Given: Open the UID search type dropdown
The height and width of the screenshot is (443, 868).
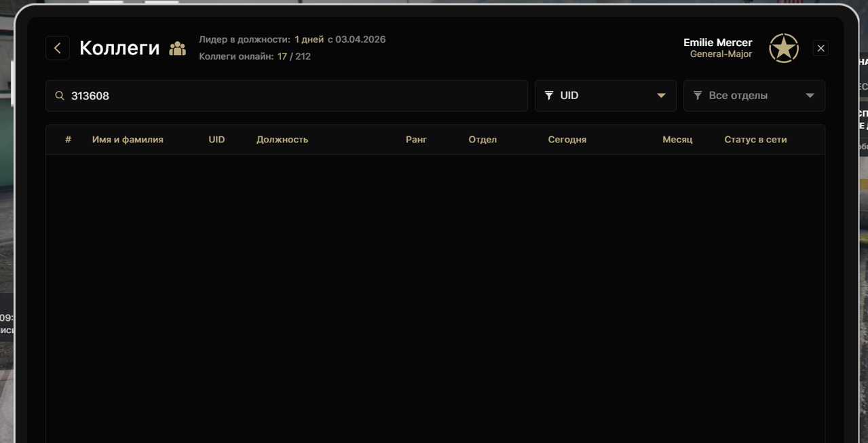Looking at the screenshot, I should (605, 96).
